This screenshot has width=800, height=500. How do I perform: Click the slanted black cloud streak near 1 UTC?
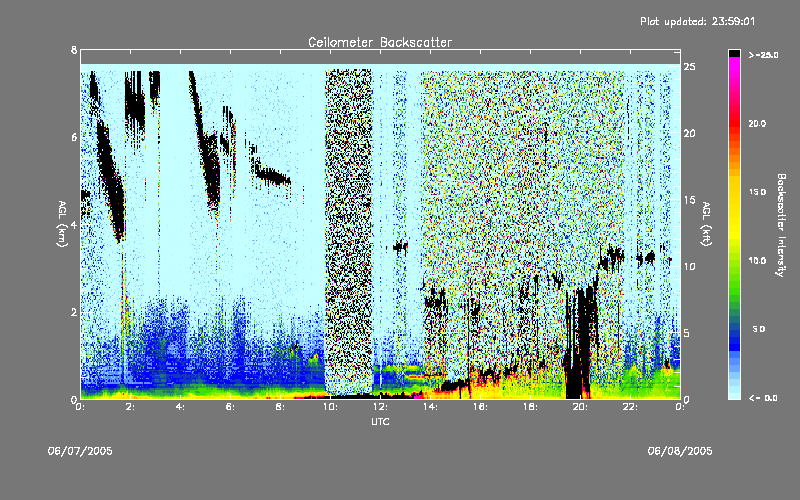[x=110, y=181]
